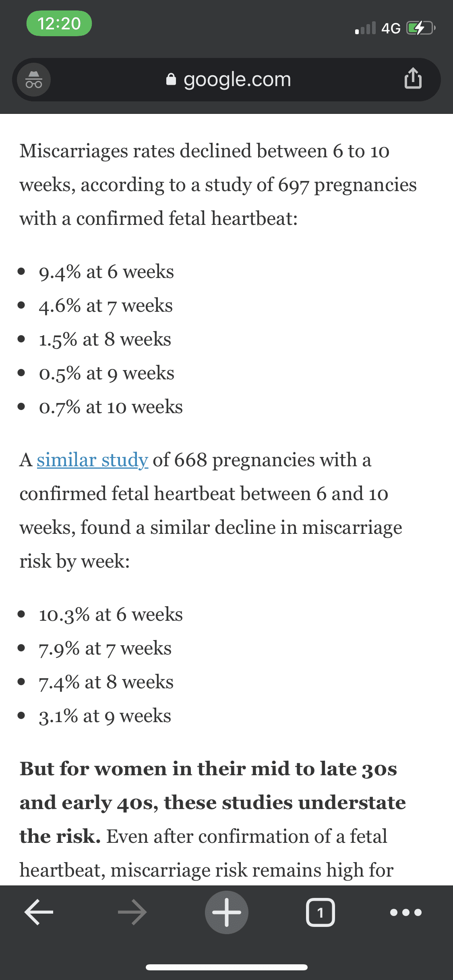Tap the "10.3% at 6 weeks" bullet

[x=111, y=615]
